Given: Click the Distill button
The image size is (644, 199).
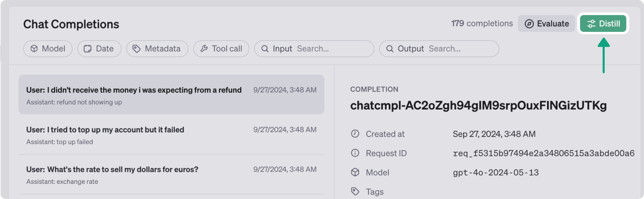Looking at the screenshot, I should pos(603,24).
